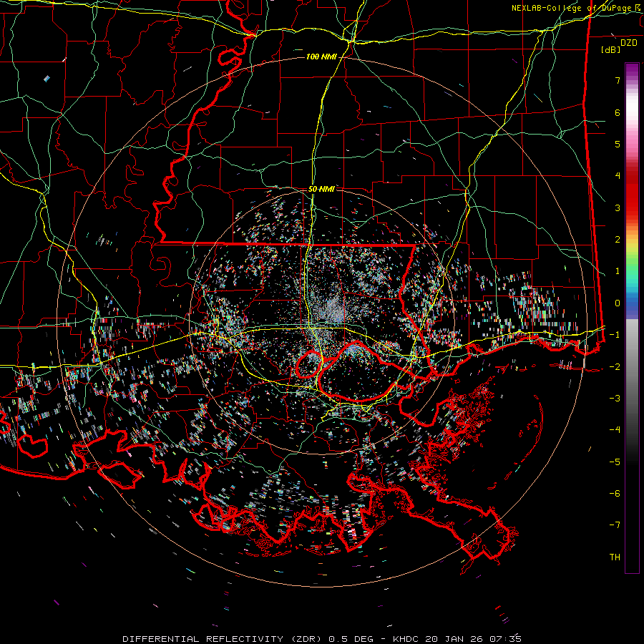
Task: Click the -3 value on color scale
Action: point(615,398)
